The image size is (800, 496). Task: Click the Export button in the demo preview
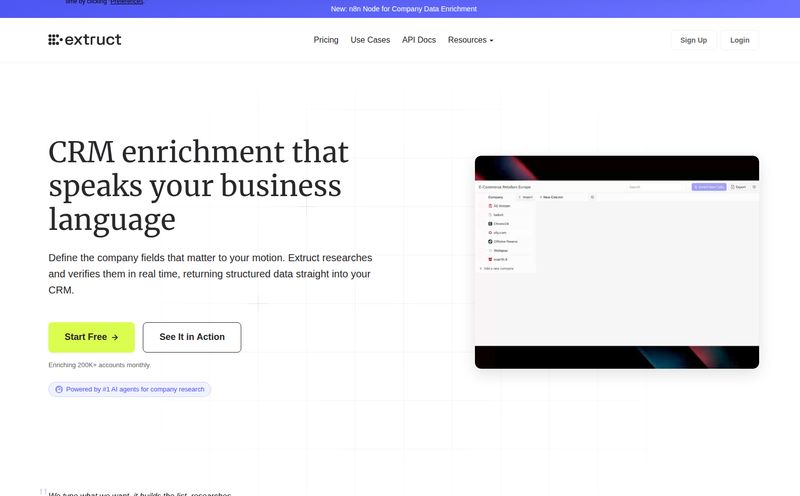coord(738,187)
